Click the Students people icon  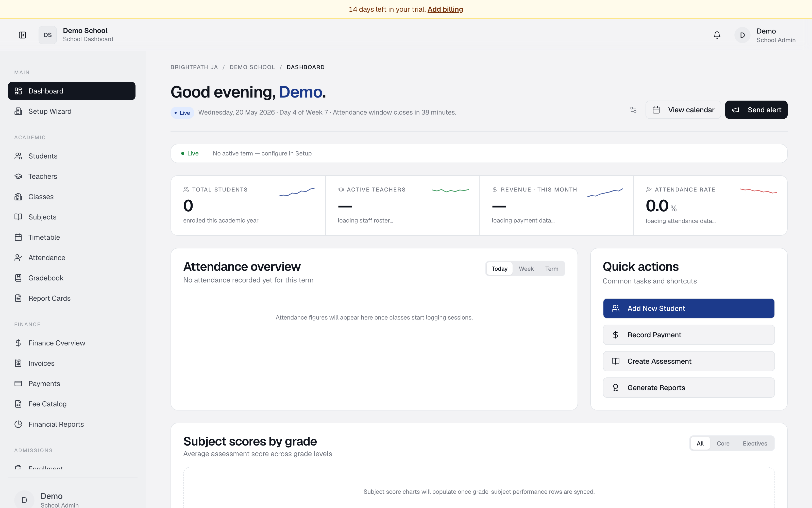click(x=18, y=156)
